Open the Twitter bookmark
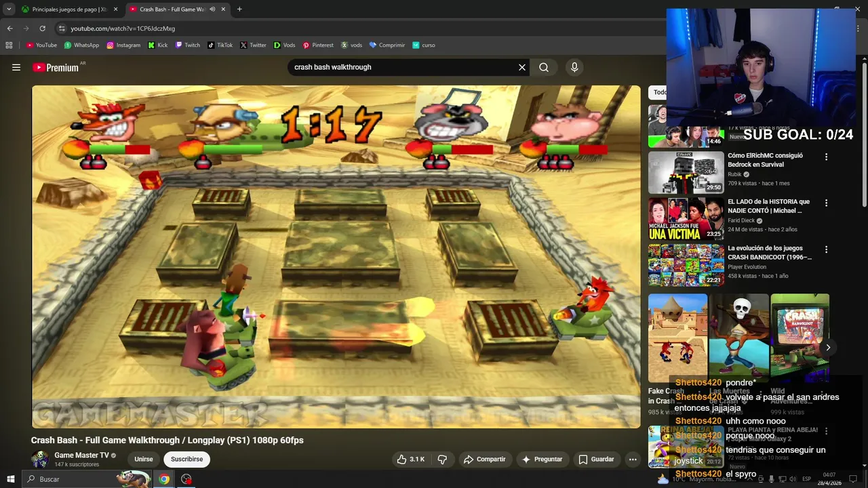This screenshot has height=488, width=868. point(253,45)
